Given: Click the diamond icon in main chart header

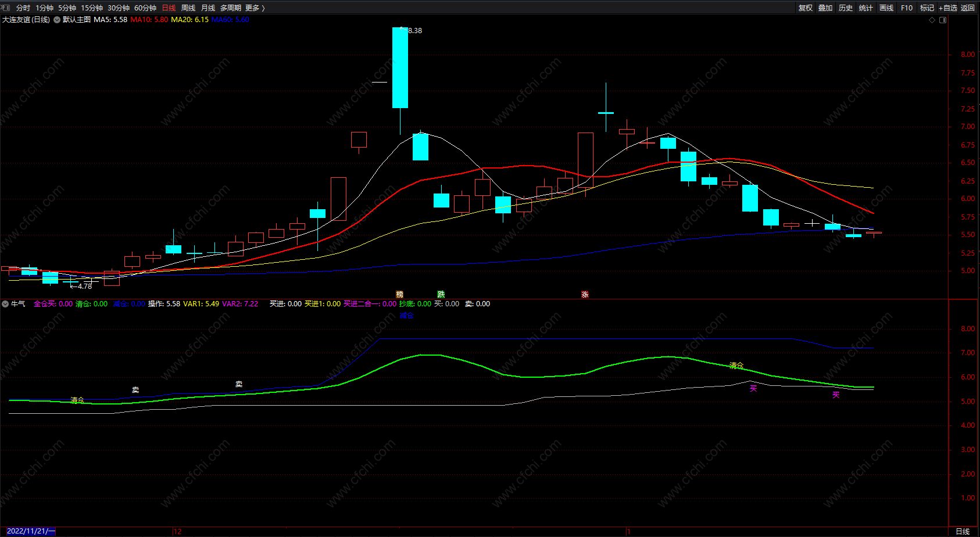Looking at the screenshot, I should [x=932, y=20].
